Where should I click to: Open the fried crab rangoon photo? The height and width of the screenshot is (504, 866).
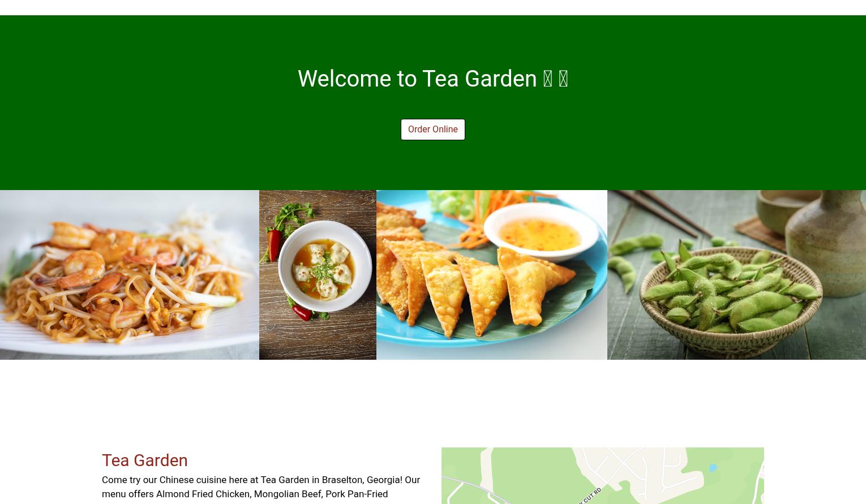(x=491, y=274)
